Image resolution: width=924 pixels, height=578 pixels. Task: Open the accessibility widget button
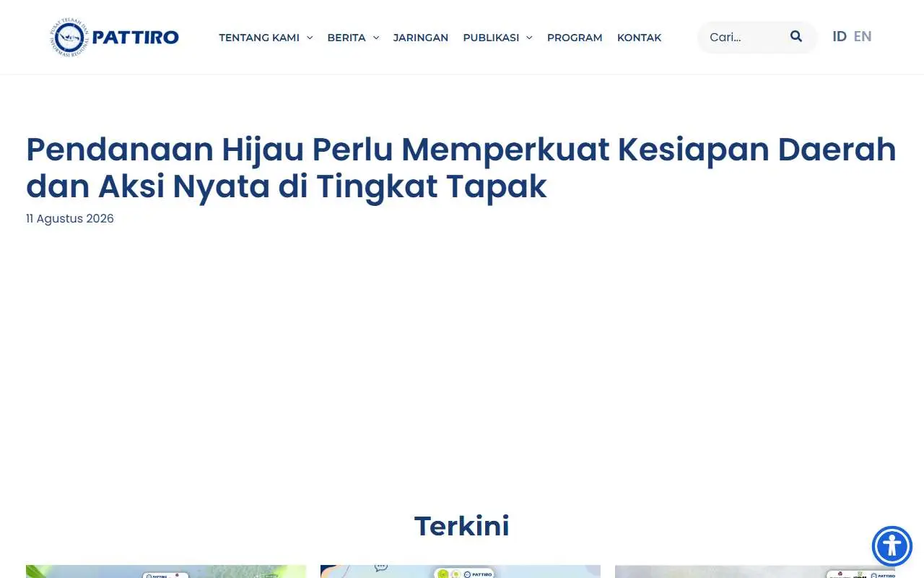click(892, 546)
